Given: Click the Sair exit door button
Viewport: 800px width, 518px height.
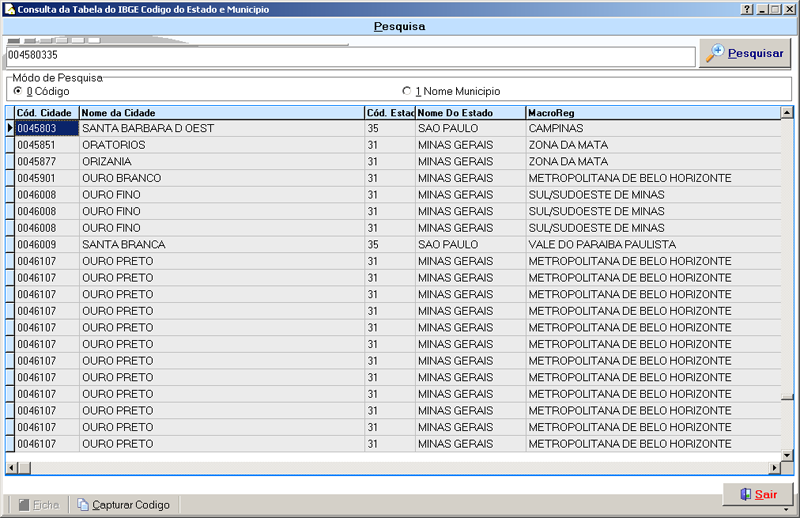Looking at the screenshot, I should pyautogui.click(x=757, y=494).
